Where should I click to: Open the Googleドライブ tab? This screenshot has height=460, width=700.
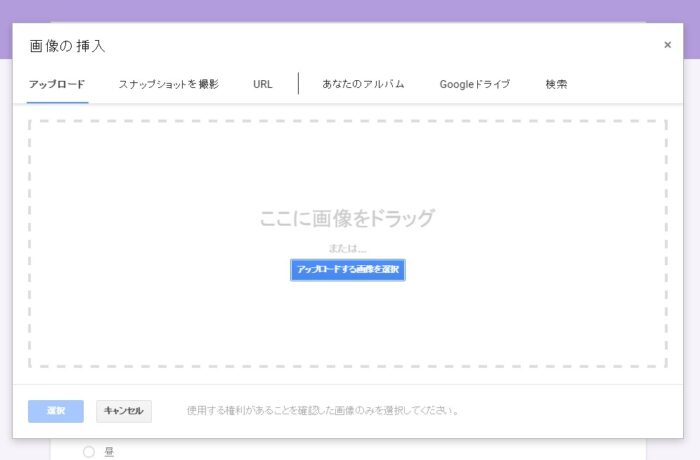click(x=474, y=84)
